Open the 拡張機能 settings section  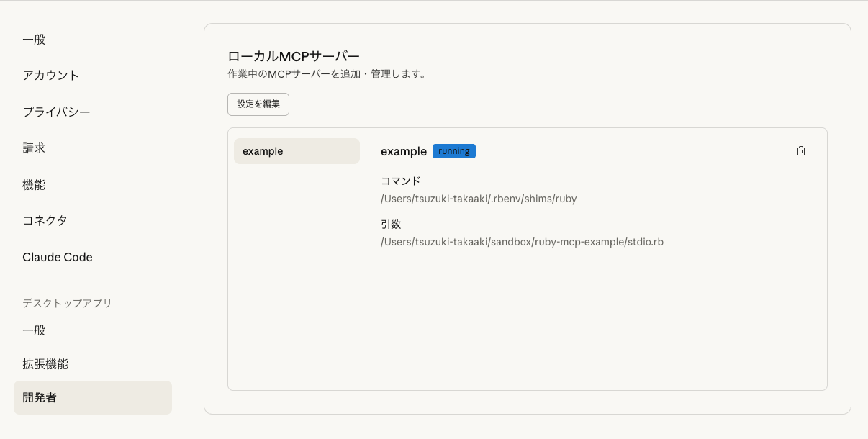[x=45, y=363]
